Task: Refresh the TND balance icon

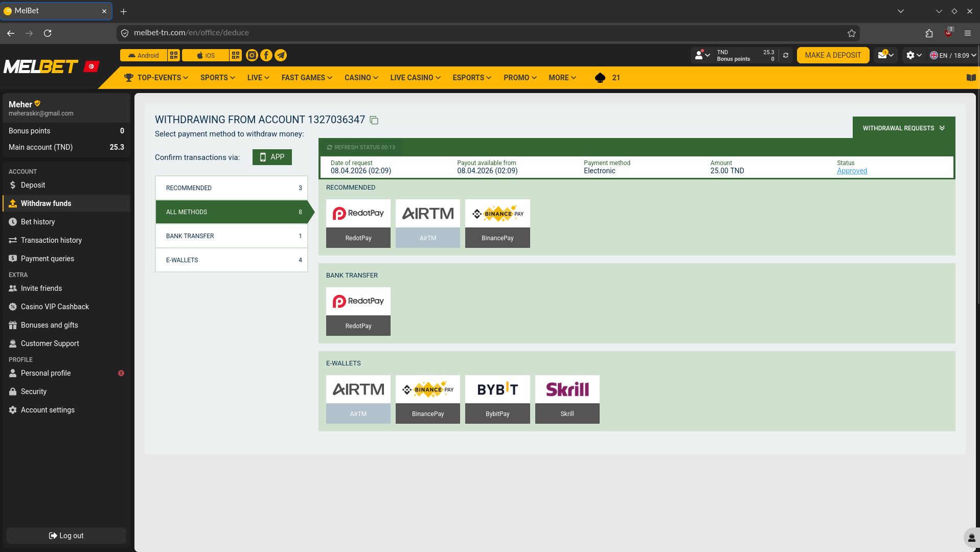Action: pyautogui.click(x=786, y=55)
